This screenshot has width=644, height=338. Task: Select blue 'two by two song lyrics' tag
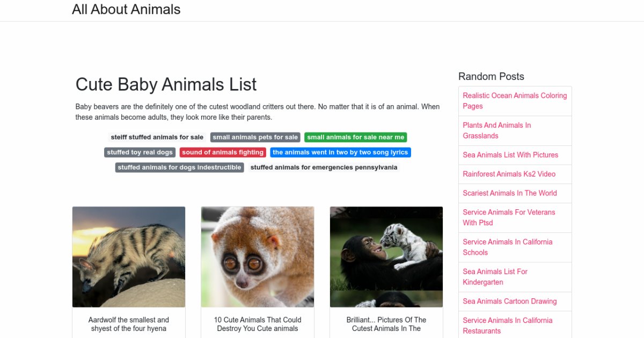tap(340, 152)
